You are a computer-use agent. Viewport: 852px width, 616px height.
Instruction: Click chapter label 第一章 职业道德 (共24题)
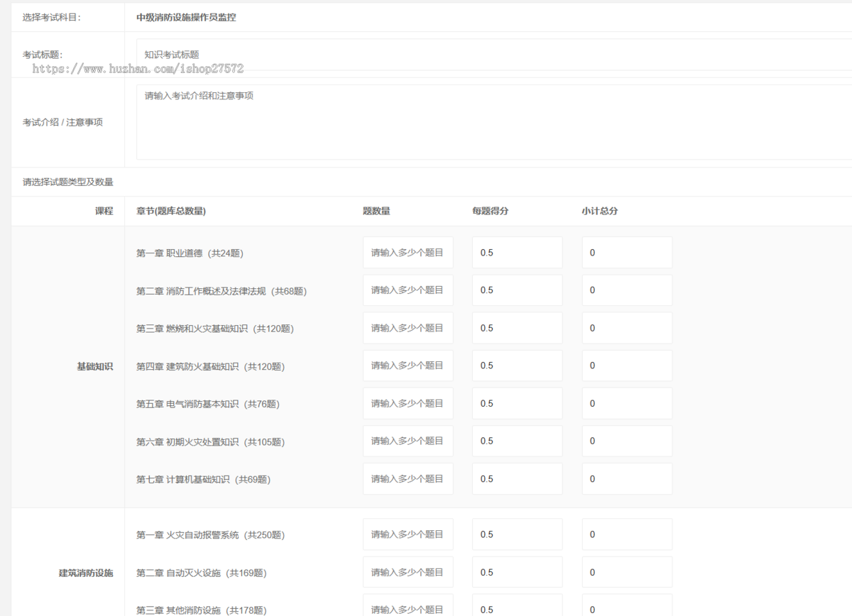tap(190, 253)
